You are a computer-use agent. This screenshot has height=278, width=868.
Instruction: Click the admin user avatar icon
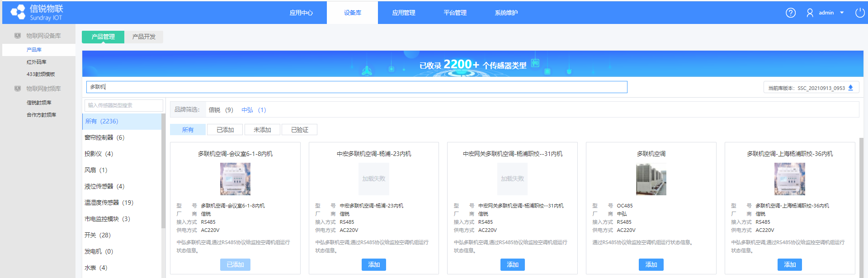(x=810, y=13)
